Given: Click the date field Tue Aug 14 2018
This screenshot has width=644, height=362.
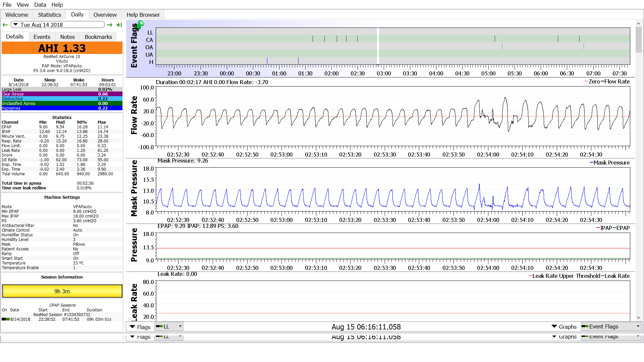Looking at the screenshot, I should (x=58, y=25).
